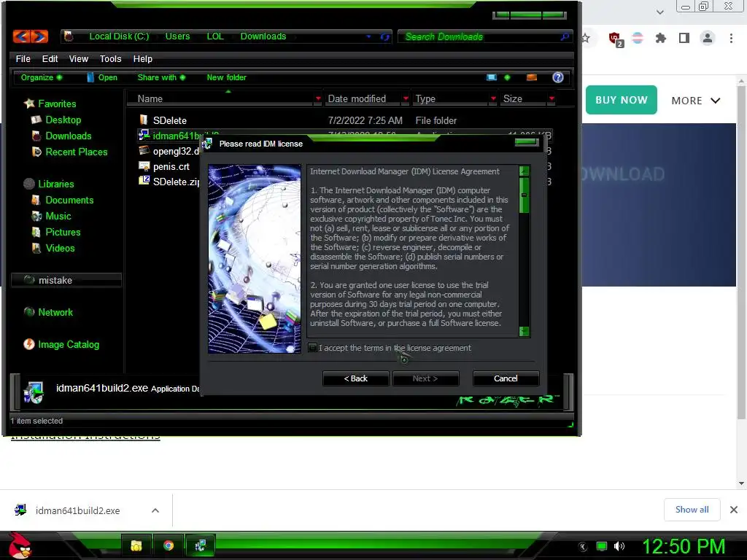
Task: Click the change view icon in toolbar
Action: [x=492, y=77]
